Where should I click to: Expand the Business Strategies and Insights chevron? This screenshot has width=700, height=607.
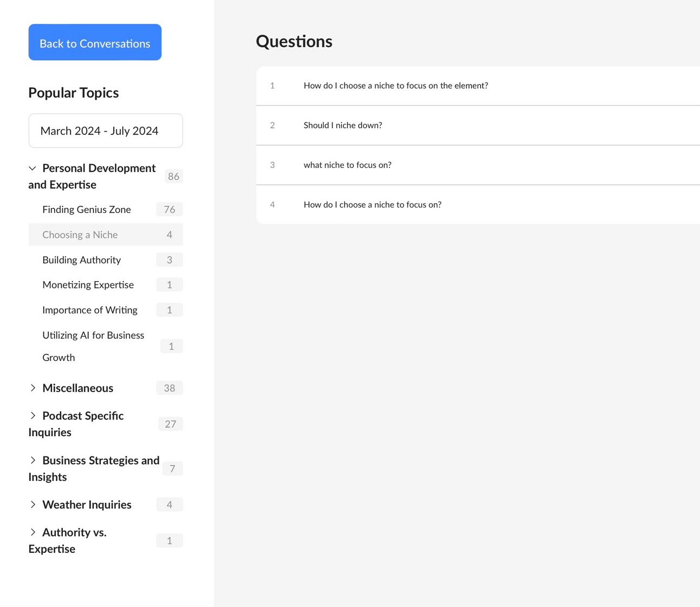[33, 460]
